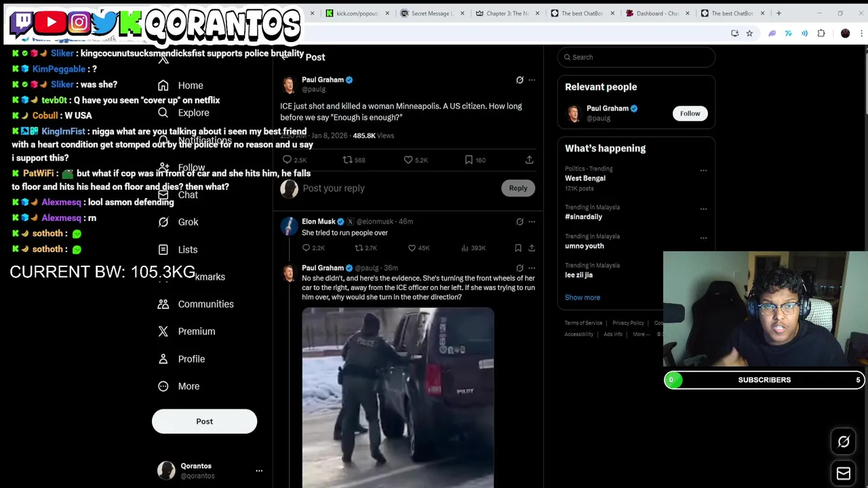Open the #sinardaily trend

(x=583, y=217)
